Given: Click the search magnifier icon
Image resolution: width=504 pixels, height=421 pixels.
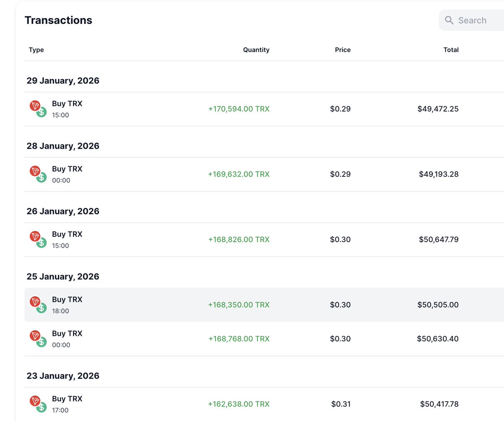Looking at the screenshot, I should 449,20.
